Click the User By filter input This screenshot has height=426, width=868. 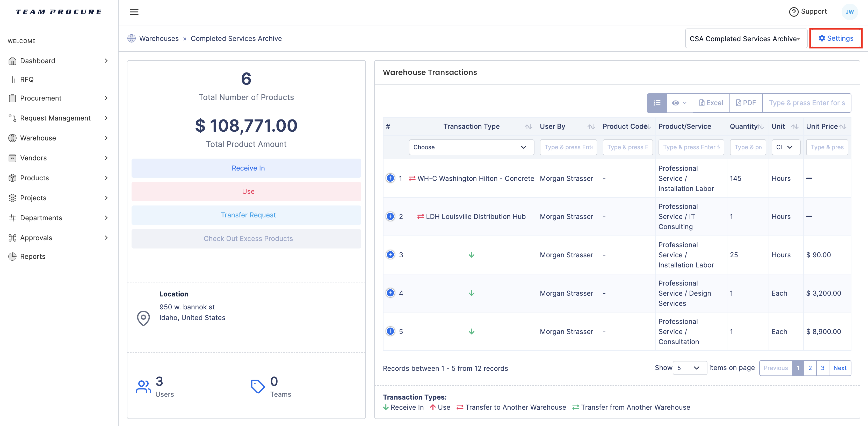point(568,147)
